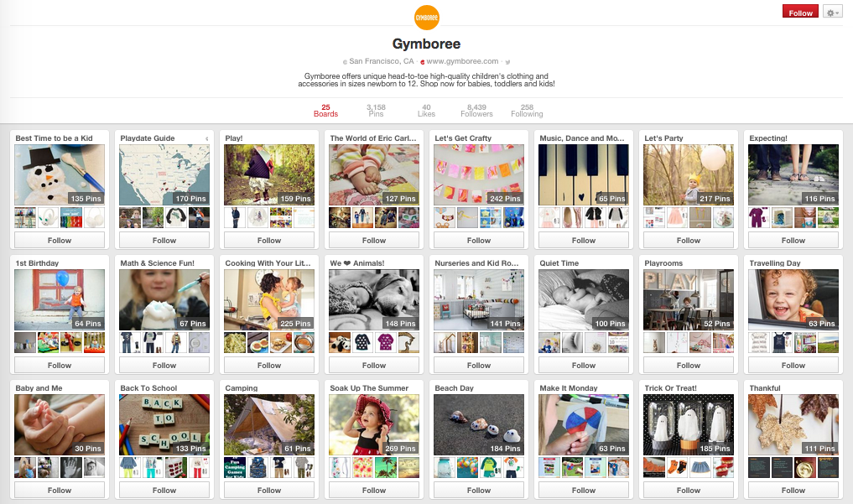Switch to the Pins tab

coord(376,111)
